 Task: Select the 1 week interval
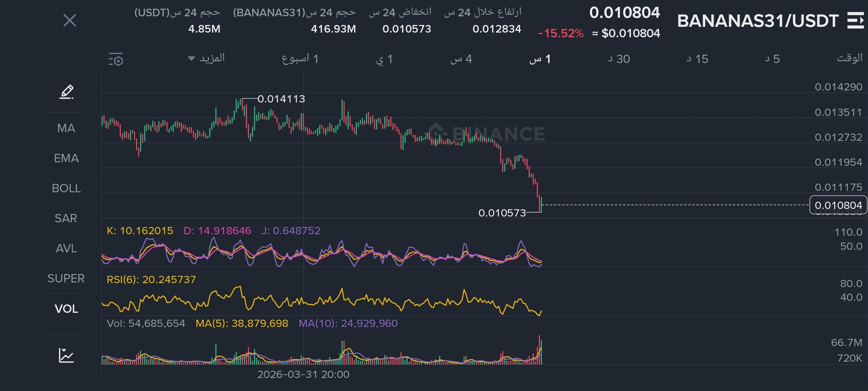pos(300,59)
